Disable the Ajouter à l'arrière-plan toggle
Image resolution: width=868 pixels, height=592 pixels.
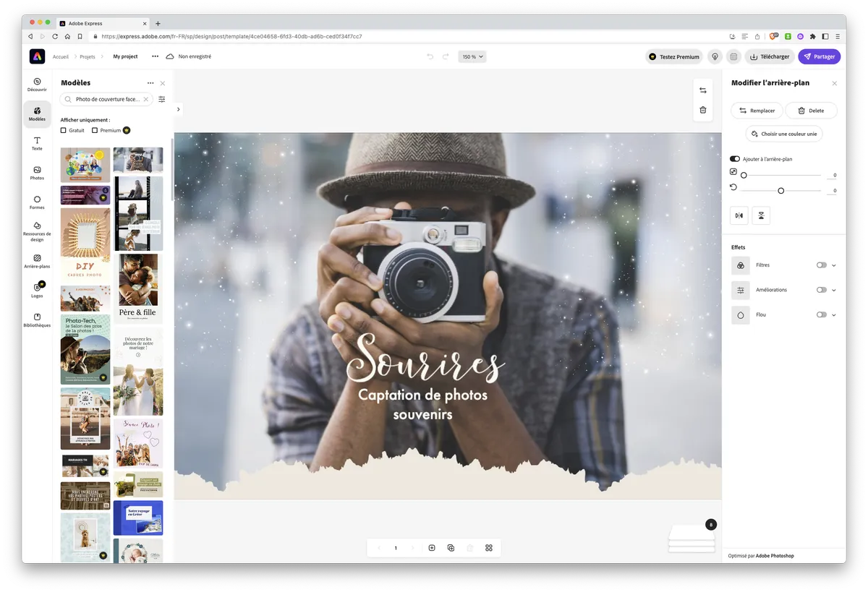tap(734, 158)
